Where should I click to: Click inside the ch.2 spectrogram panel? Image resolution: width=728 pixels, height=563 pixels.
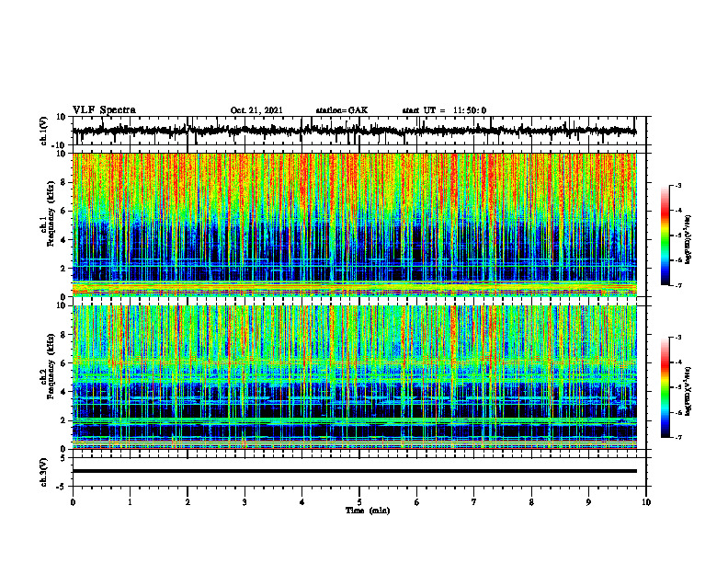click(x=355, y=377)
